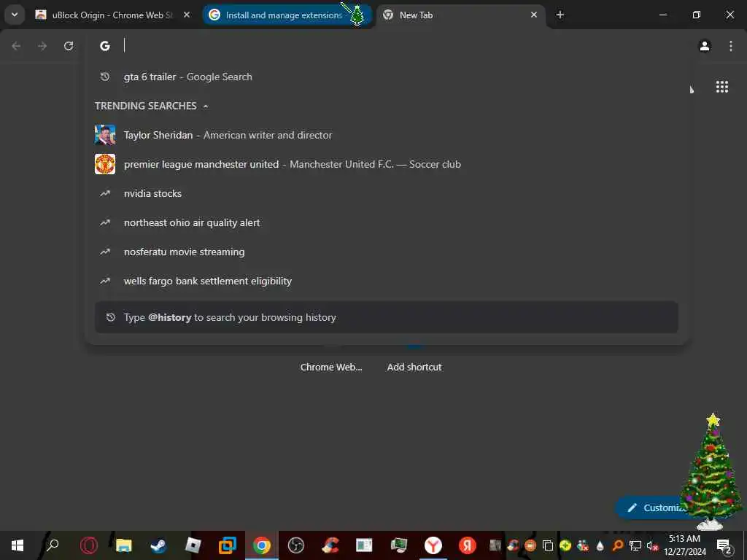Select nosferatu movie streaming suggestion

coord(387,252)
